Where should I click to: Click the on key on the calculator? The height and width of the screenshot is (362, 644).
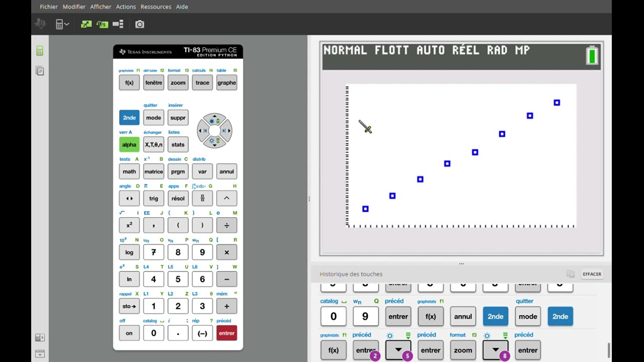[129, 333]
